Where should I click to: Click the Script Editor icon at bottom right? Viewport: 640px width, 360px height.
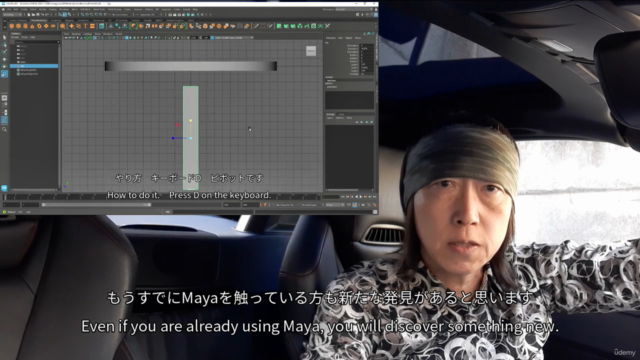click(x=375, y=212)
